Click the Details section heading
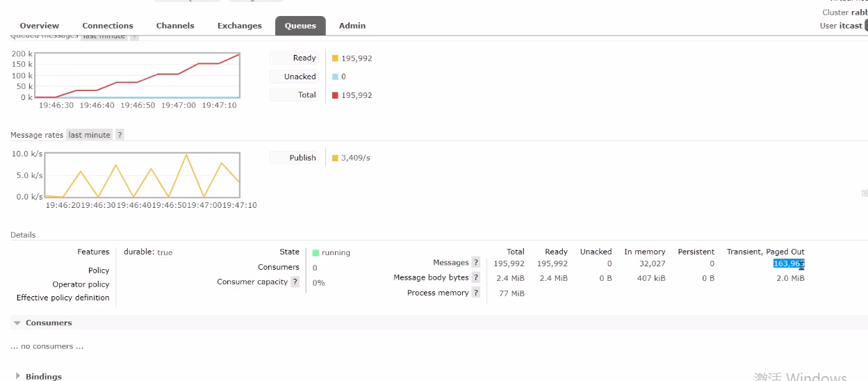 23,235
